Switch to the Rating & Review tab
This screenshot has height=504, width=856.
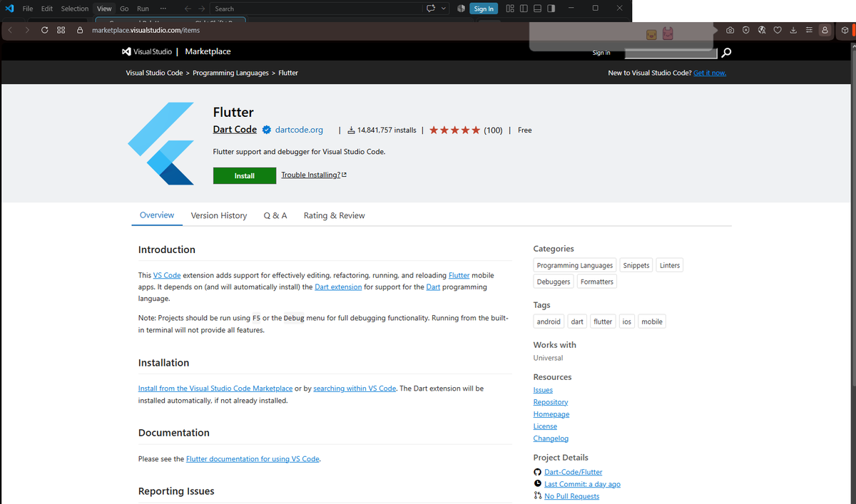tap(334, 215)
